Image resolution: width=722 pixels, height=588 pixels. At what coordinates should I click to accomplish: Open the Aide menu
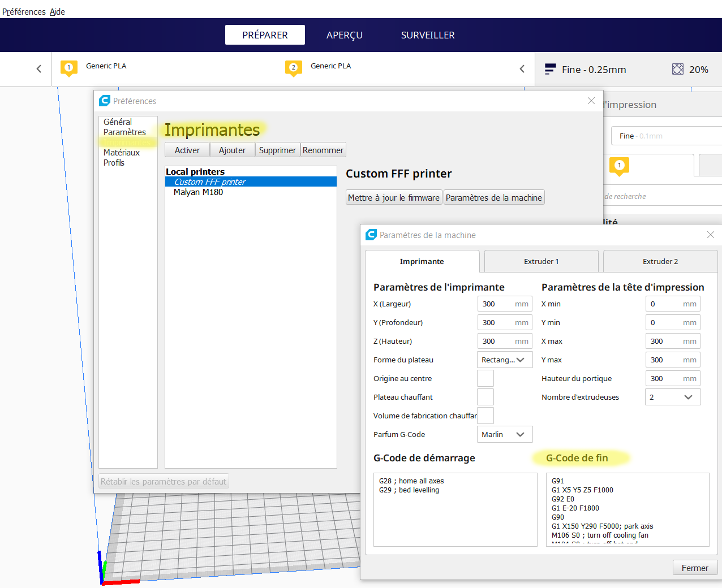[x=57, y=11]
